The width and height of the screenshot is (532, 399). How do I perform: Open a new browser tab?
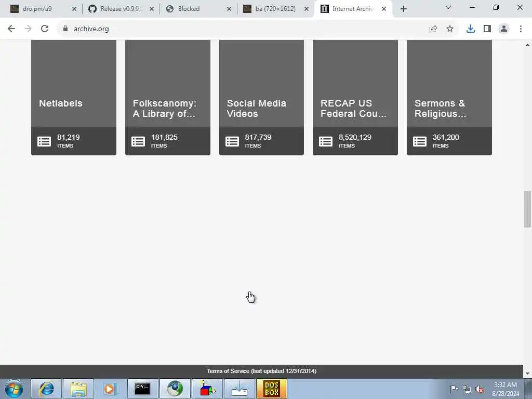(x=403, y=9)
